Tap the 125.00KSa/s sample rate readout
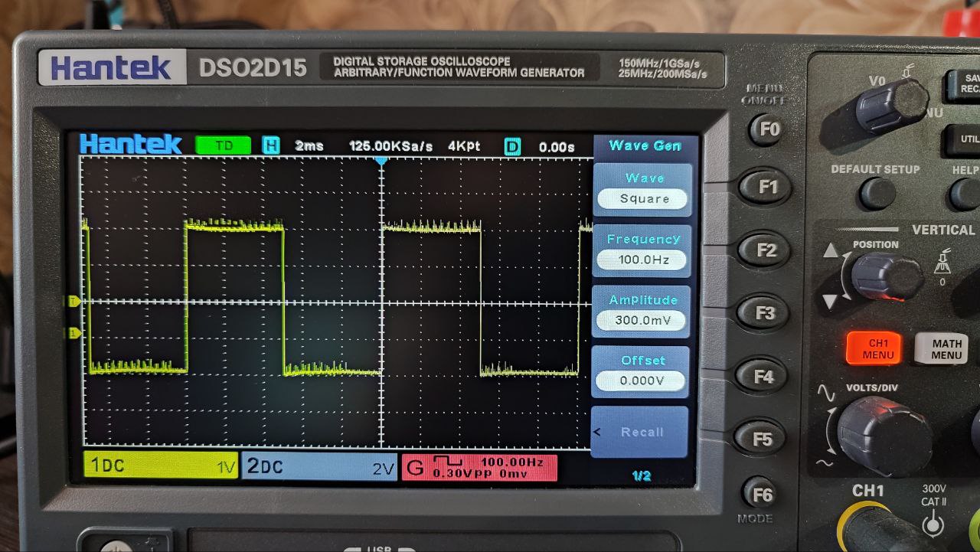 click(390, 145)
